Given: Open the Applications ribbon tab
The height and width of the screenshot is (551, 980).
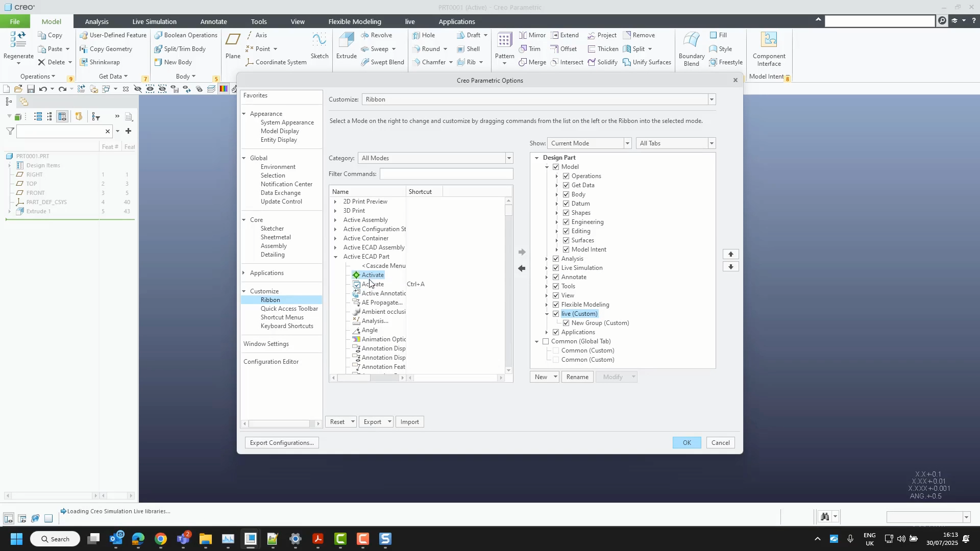Looking at the screenshot, I should (457, 21).
